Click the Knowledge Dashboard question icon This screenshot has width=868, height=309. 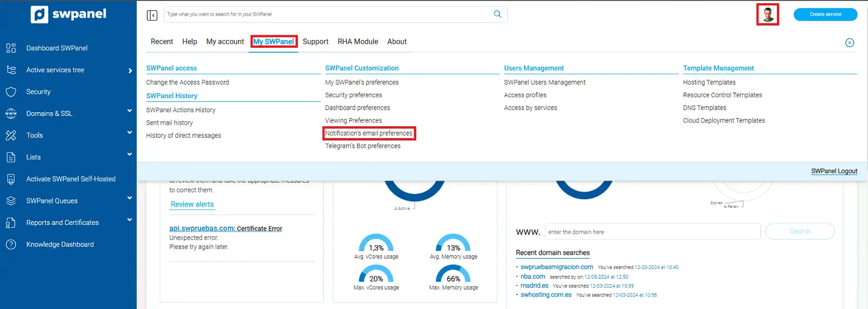(x=11, y=244)
